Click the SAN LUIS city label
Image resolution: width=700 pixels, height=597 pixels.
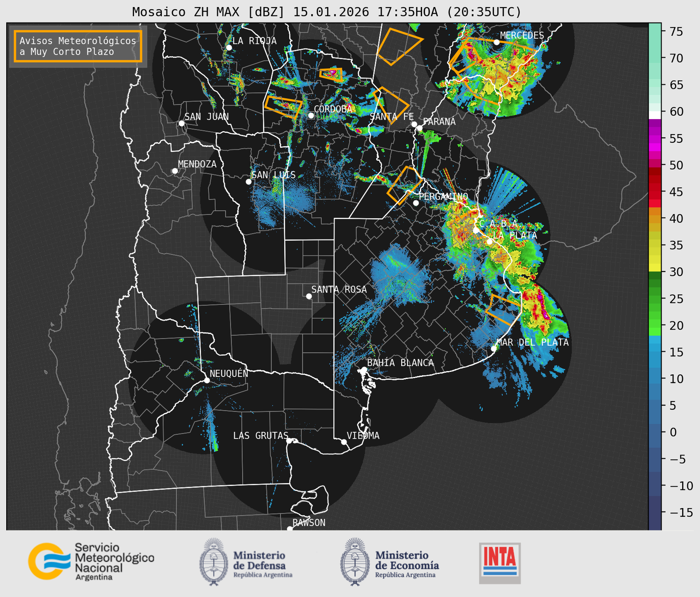pos(273,175)
